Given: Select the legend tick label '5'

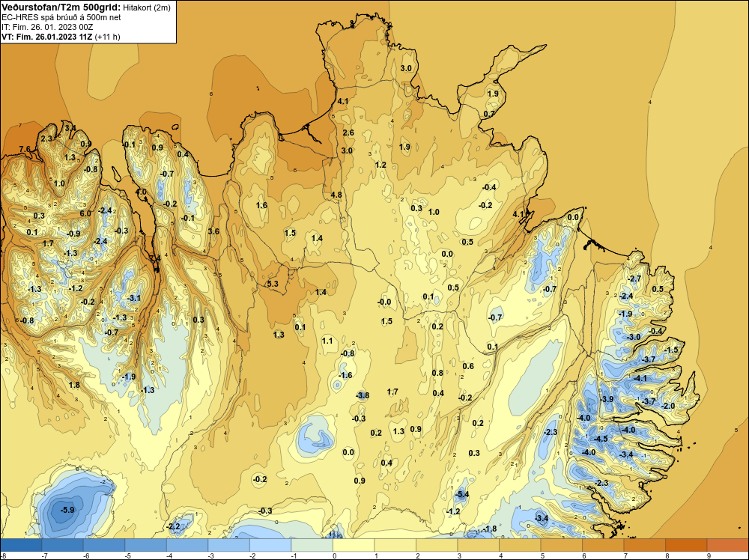Looking at the screenshot, I should click(542, 556).
